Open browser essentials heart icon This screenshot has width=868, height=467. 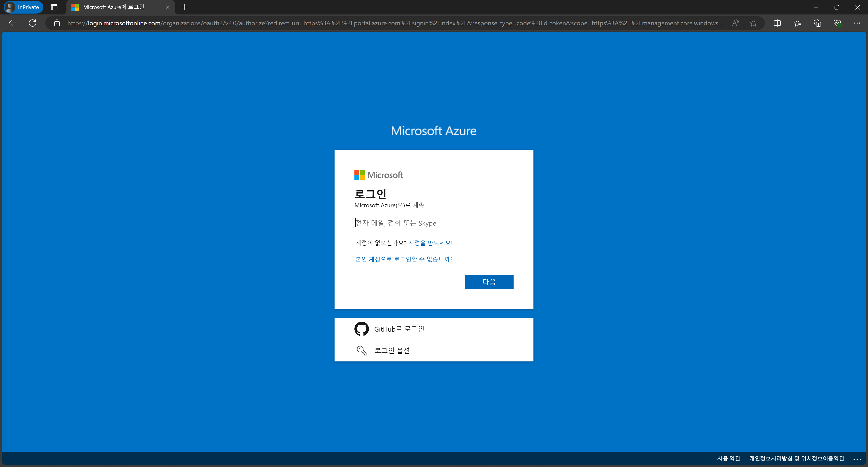point(837,23)
